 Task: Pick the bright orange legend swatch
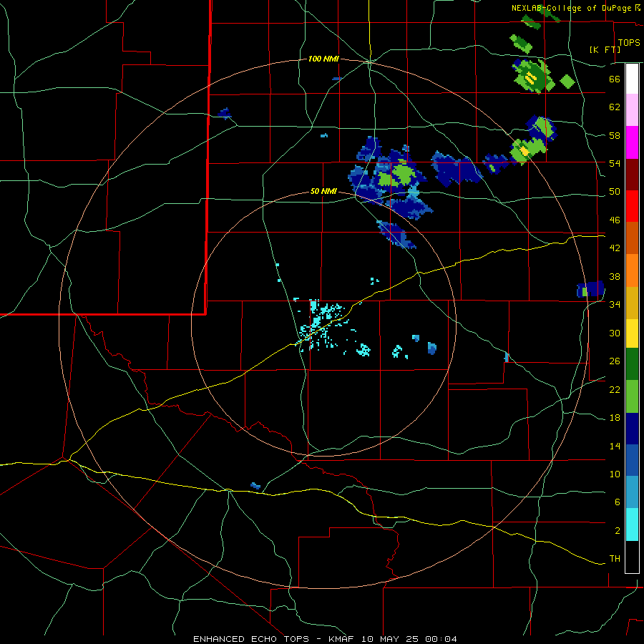(x=632, y=270)
